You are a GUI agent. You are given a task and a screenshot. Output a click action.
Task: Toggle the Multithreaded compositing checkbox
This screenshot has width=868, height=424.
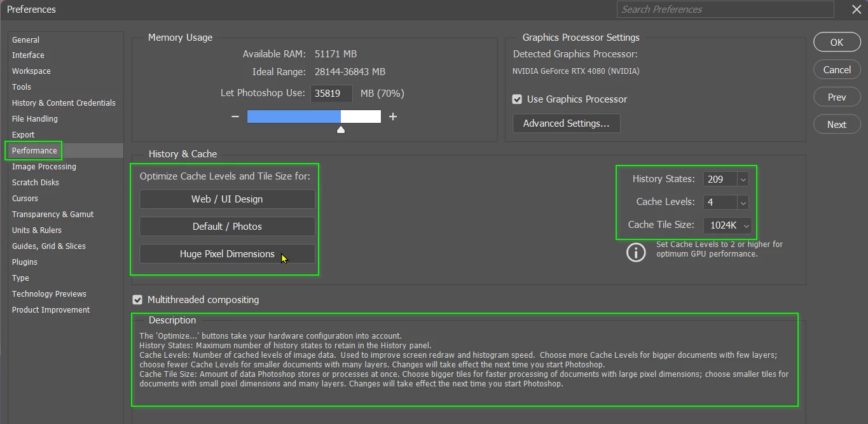[137, 300]
